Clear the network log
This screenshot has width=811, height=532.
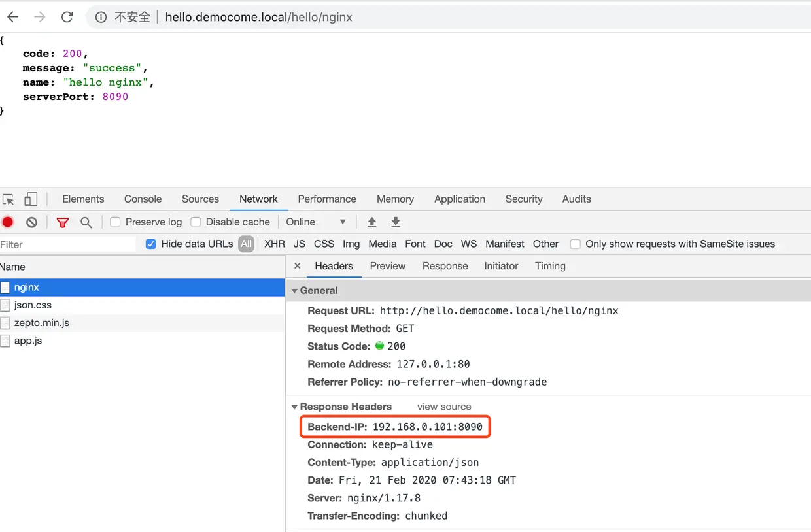(x=31, y=222)
